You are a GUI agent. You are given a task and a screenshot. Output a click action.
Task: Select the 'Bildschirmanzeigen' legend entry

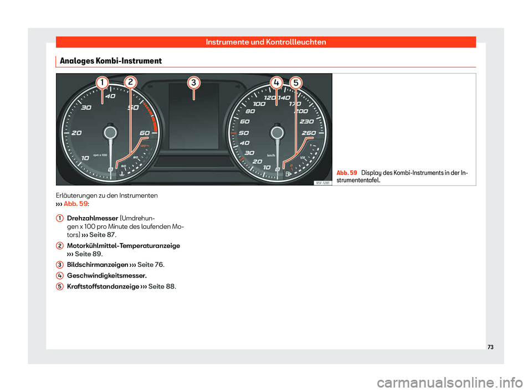(98, 265)
